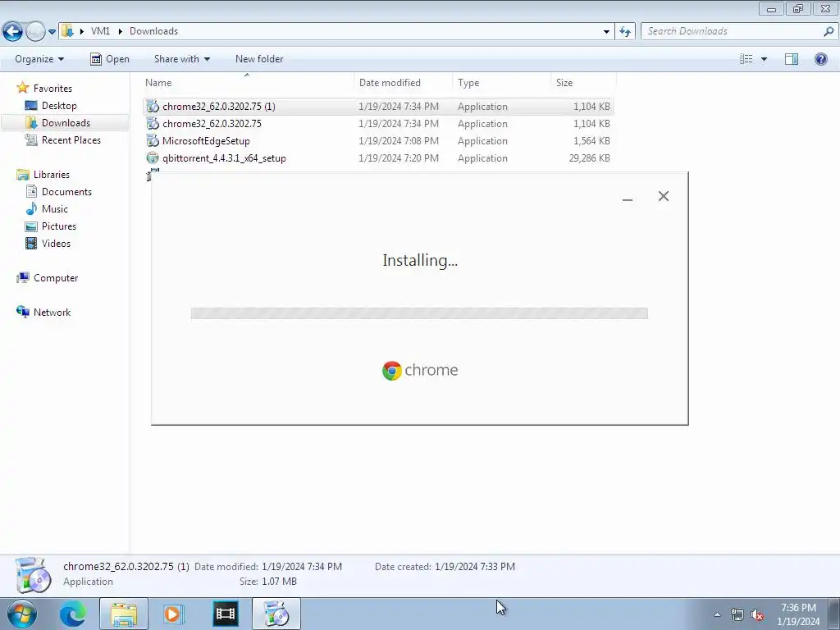Sort by Name column header

tap(248, 83)
